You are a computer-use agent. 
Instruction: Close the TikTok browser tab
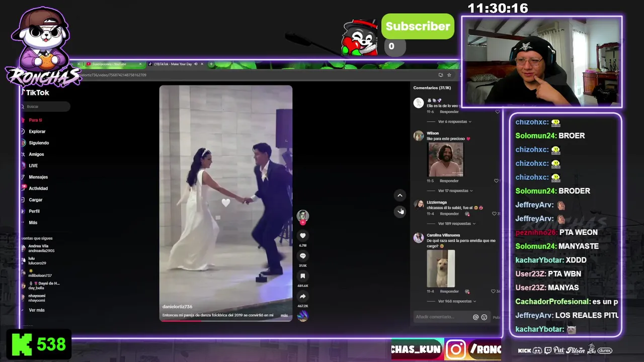tap(202, 64)
